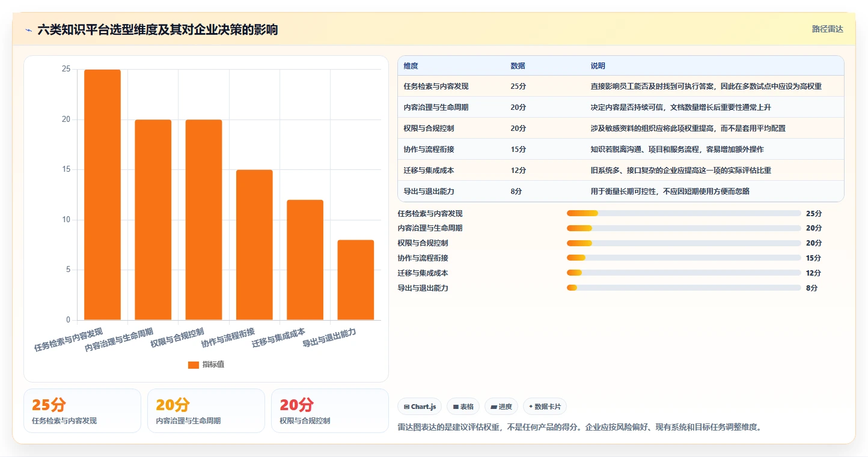Select the 数据卡片 chip
This screenshot has width=868, height=457.
545,407
